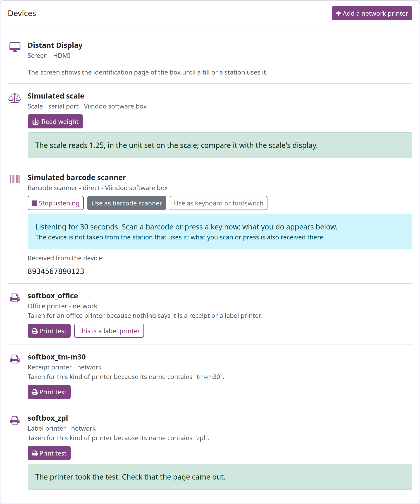Click the stop square icon in Stop listening
Image resolution: width=420 pixels, height=504 pixels.
pyautogui.click(x=35, y=203)
